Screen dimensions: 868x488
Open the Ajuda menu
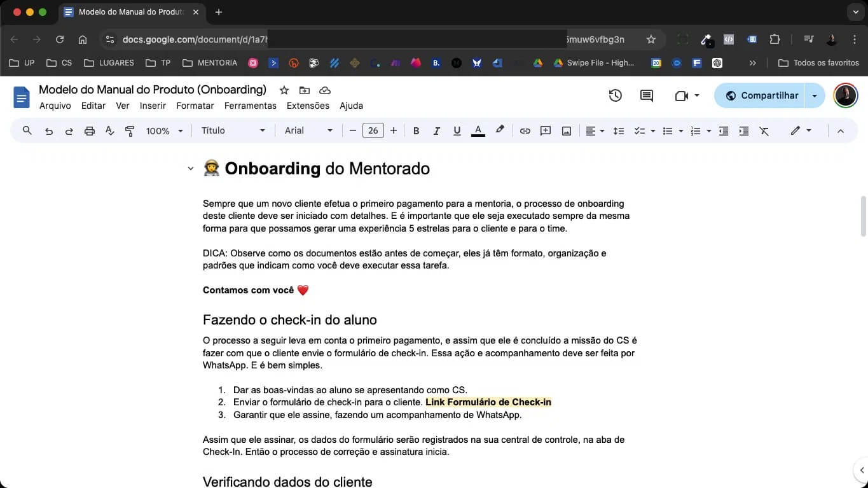coord(351,106)
